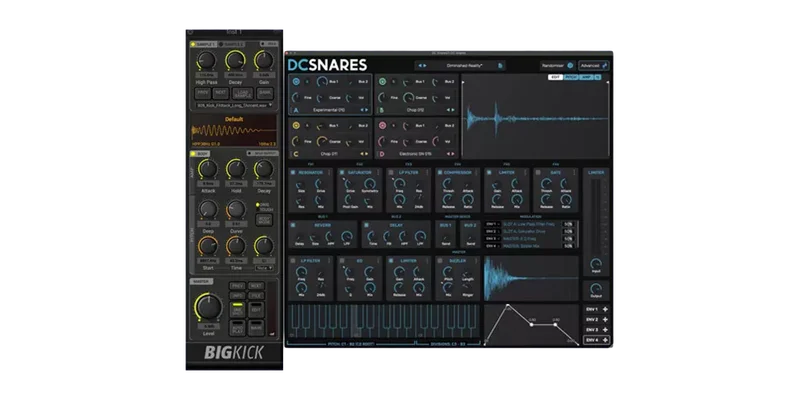Select the Sample 1 tab in BigKick

point(203,44)
